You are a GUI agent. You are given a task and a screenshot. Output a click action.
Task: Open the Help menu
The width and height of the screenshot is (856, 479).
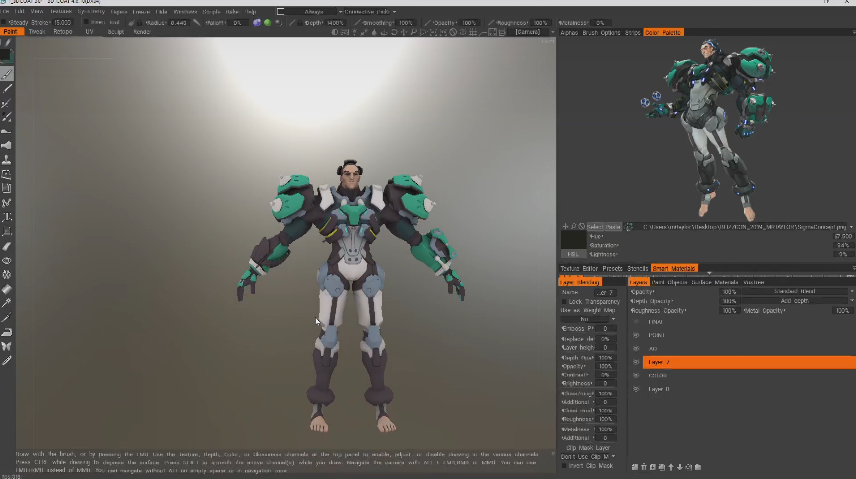coord(250,11)
